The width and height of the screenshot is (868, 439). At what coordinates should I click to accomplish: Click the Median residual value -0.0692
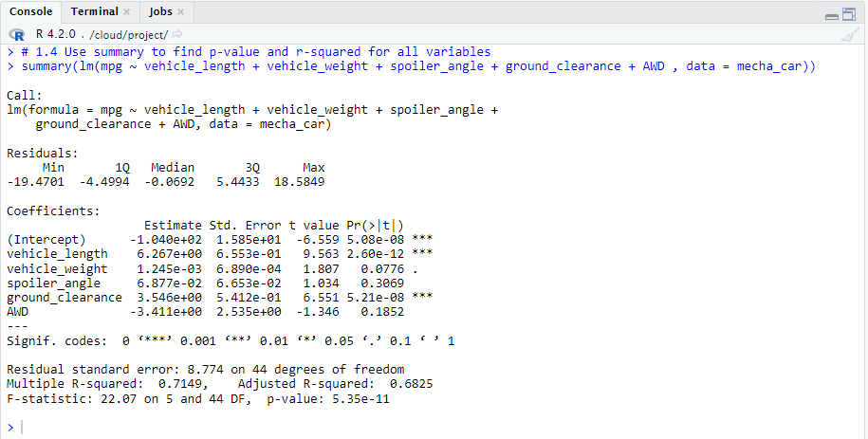[170, 182]
